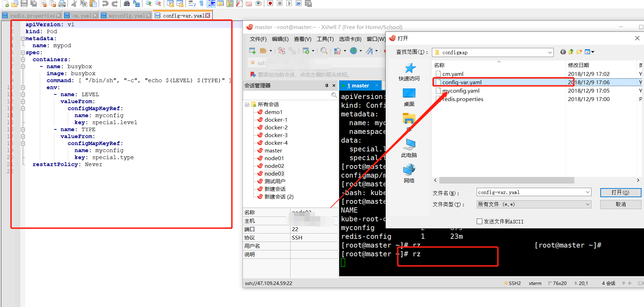The image size is (644, 307).
Task: Click the New file icon in Notepad++ toolbar
Action: pos(5,3)
